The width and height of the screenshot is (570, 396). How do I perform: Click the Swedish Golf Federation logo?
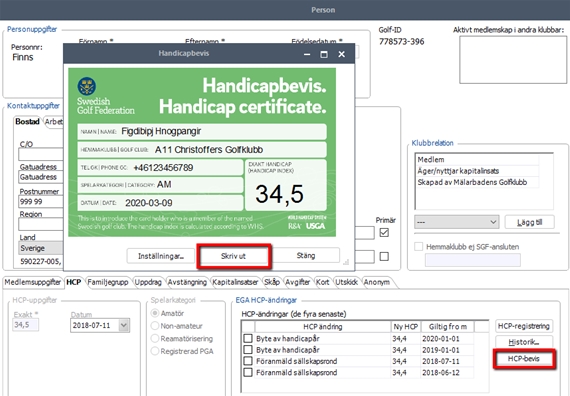pos(87,86)
